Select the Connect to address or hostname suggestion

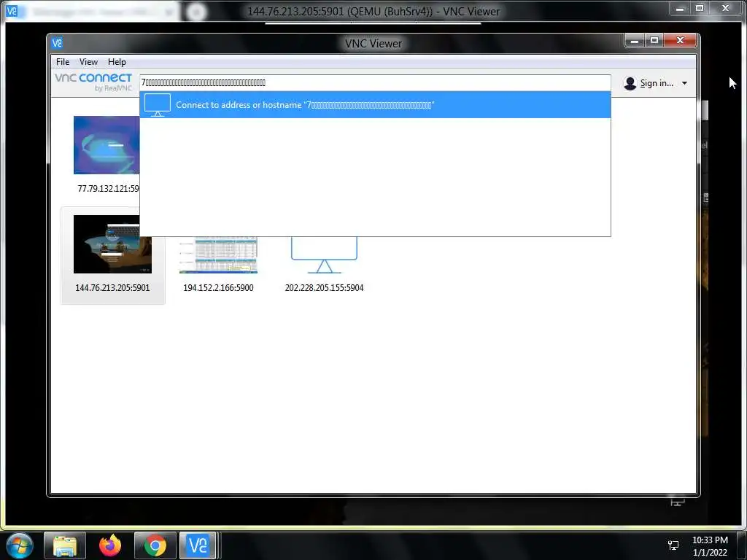(x=375, y=105)
